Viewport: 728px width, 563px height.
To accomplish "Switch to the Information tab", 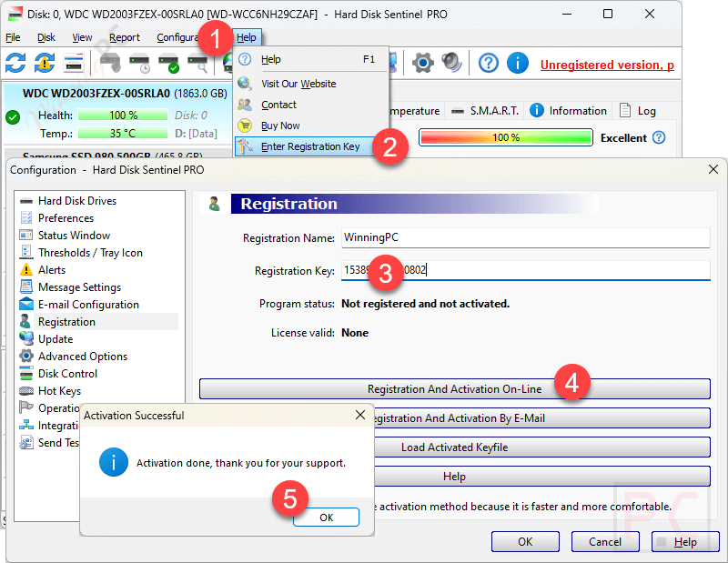I will [568, 110].
